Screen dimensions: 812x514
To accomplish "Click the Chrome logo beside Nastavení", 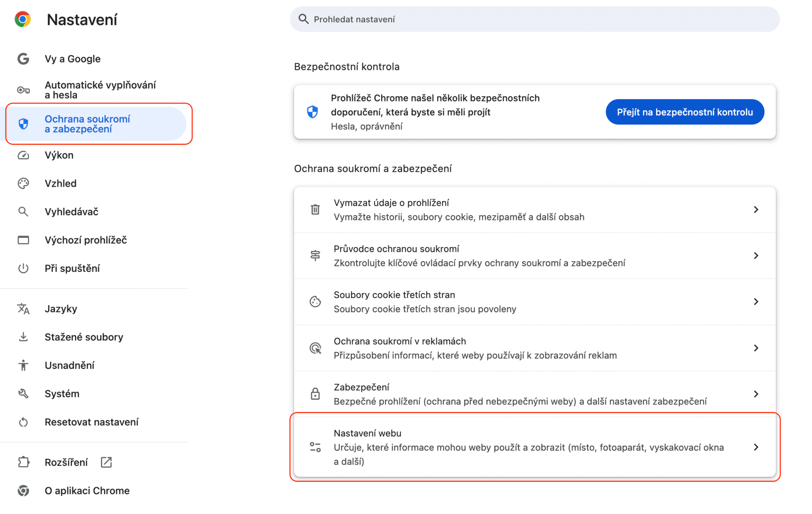I will coord(23,19).
